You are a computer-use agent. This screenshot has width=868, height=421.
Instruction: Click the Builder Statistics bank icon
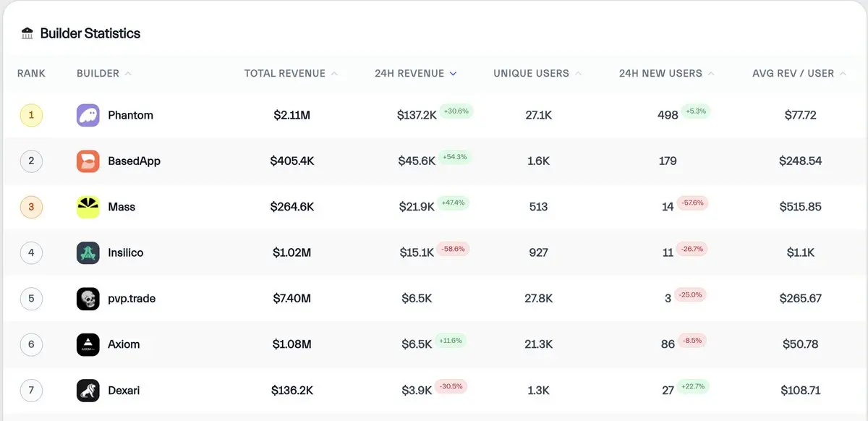point(27,33)
